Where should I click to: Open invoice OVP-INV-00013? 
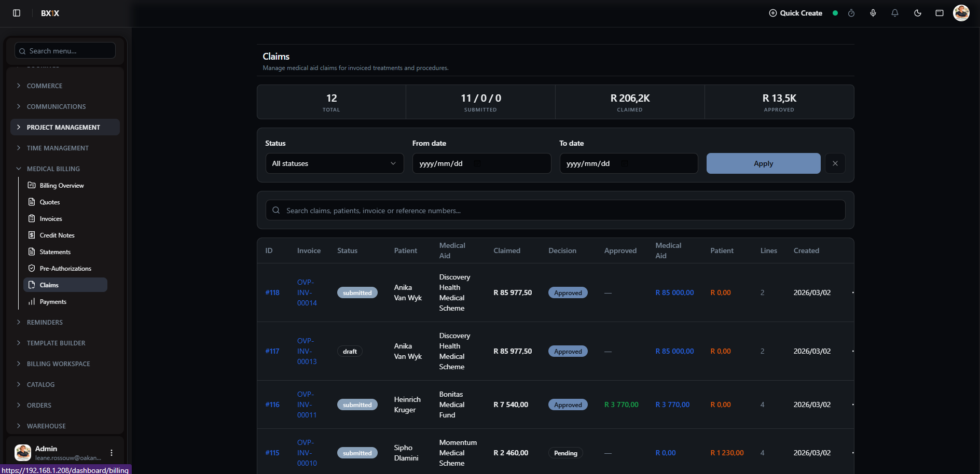307,351
